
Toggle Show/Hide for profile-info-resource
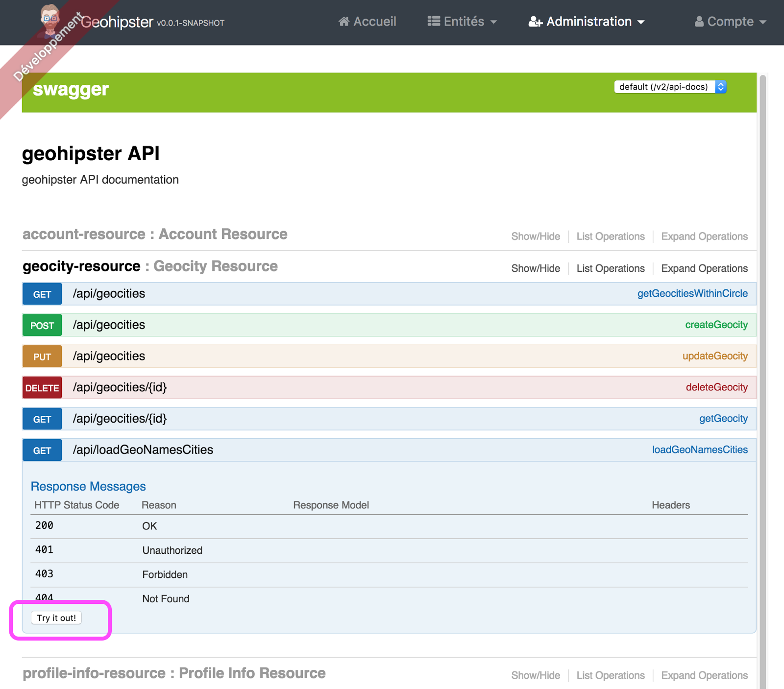(536, 675)
